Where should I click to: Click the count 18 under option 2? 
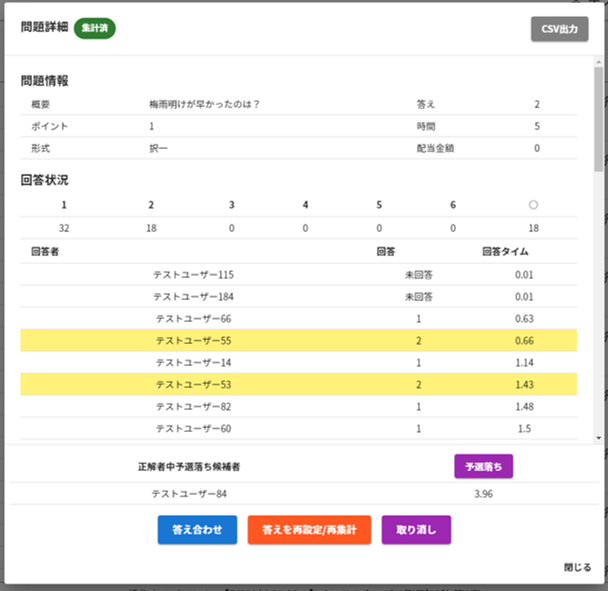(x=151, y=228)
